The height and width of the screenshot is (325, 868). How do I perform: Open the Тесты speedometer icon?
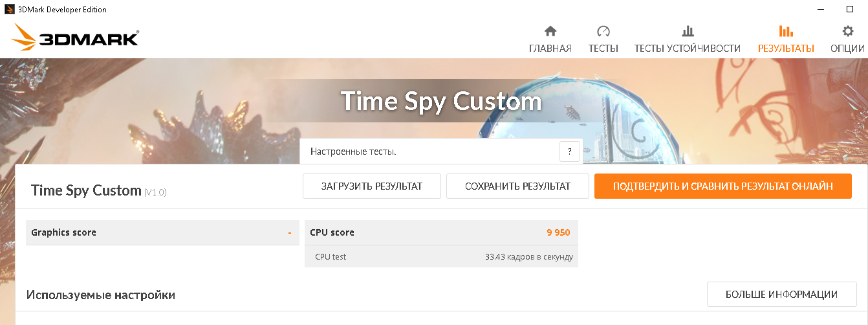[x=603, y=31]
